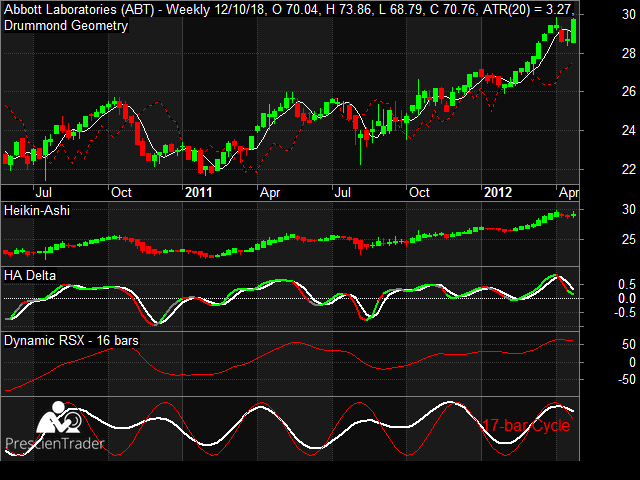
Task: Click the 0.5 value on HA Delta axis
Action: pyautogui.click(x=627, y=284)
